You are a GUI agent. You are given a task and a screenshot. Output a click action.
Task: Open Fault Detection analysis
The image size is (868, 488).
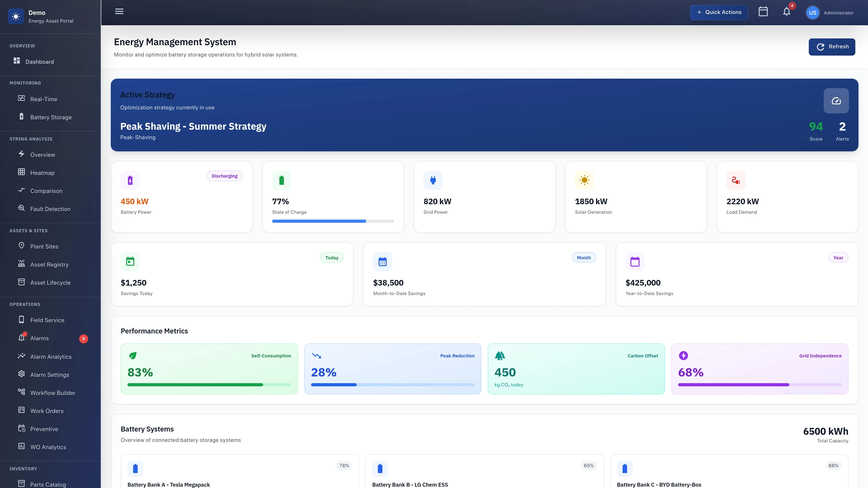point(50,209)
